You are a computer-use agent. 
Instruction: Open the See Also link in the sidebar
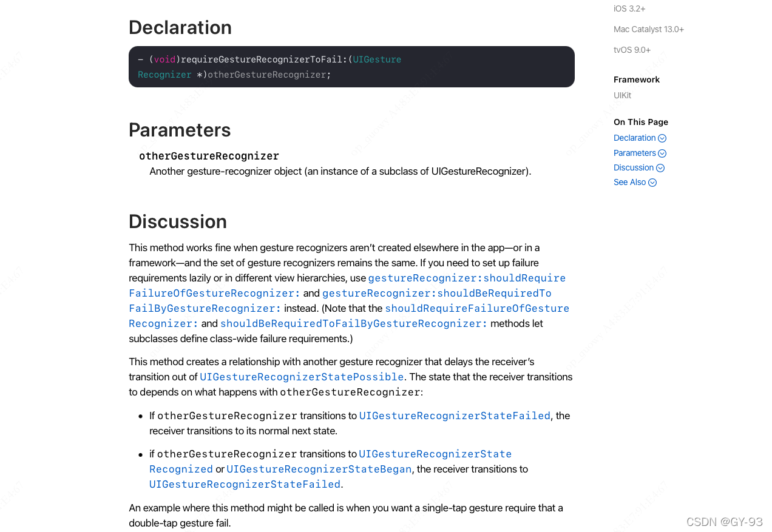pyautogui.click(x=629, y=183)
